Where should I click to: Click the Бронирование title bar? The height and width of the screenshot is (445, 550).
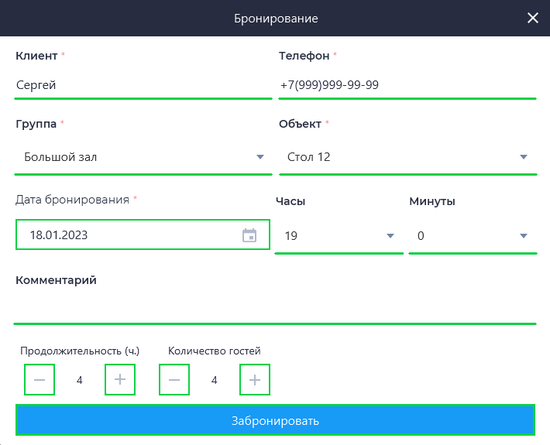point(275,18)
